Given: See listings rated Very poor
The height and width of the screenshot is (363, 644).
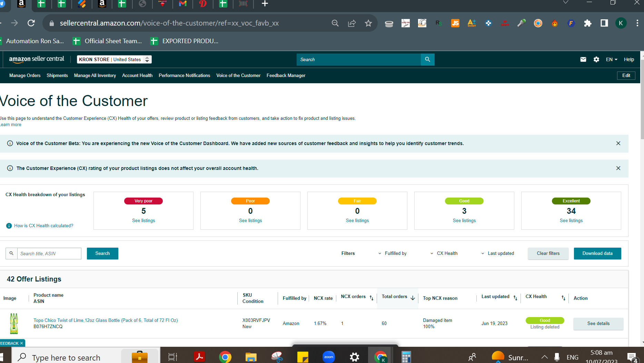Looking at the screenshot, I should click(143, 221).
